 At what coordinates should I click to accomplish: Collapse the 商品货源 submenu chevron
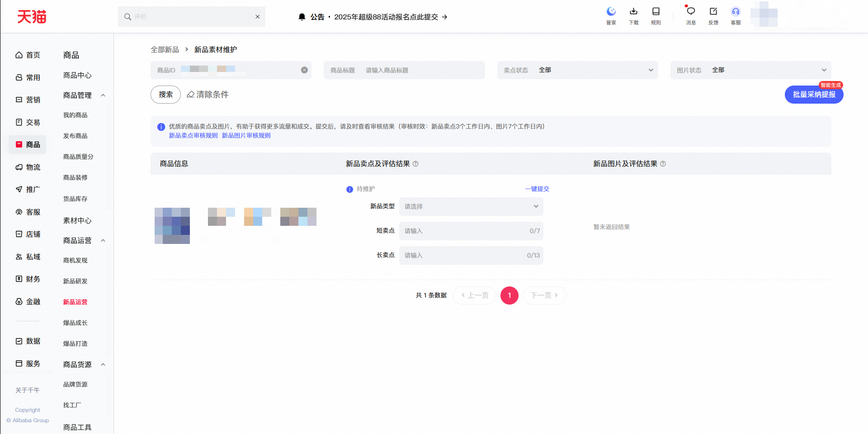pyautogui.click(x=103, y=364)
